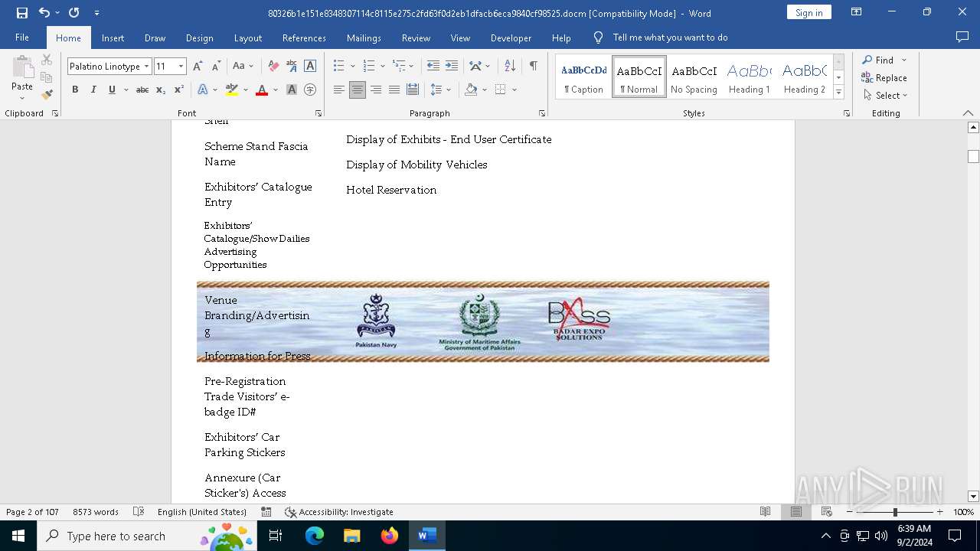Image resolution: width=980 pixels, height=551 pixels.
Task: Toggle distributed text alignment
Action: pos(413,90)
